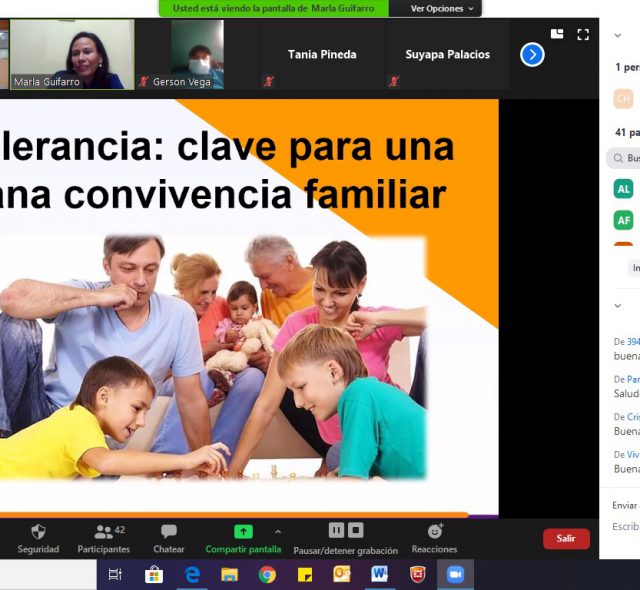
Task: Open the Participantes panel icon
Action: pos(104,532)
